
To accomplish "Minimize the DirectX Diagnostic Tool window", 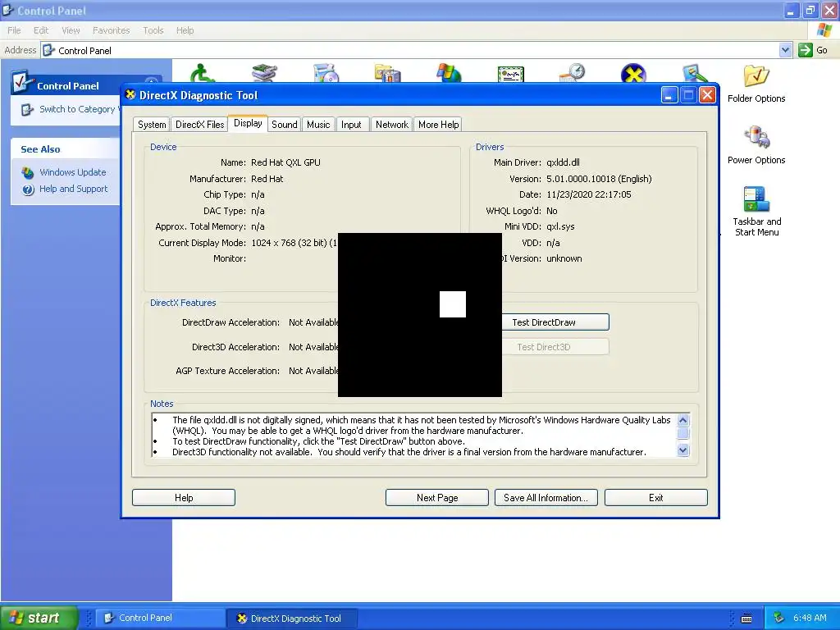I will [669, 95].
